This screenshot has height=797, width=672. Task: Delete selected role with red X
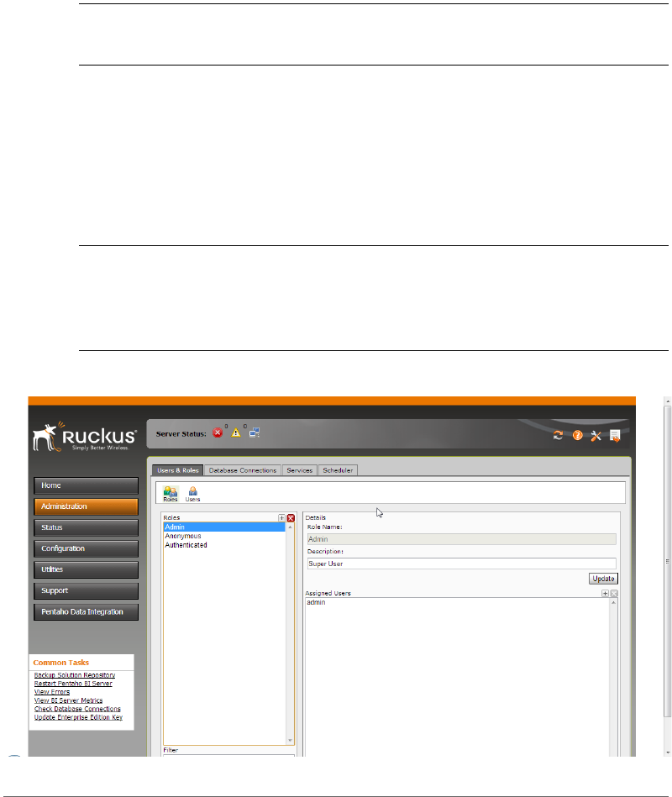(x=291, y=518)
